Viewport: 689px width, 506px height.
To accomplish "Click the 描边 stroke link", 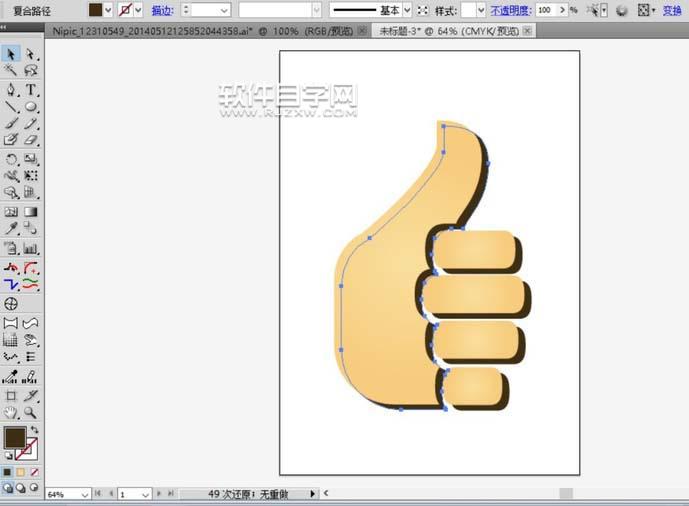I will click(x=160, y=10).
